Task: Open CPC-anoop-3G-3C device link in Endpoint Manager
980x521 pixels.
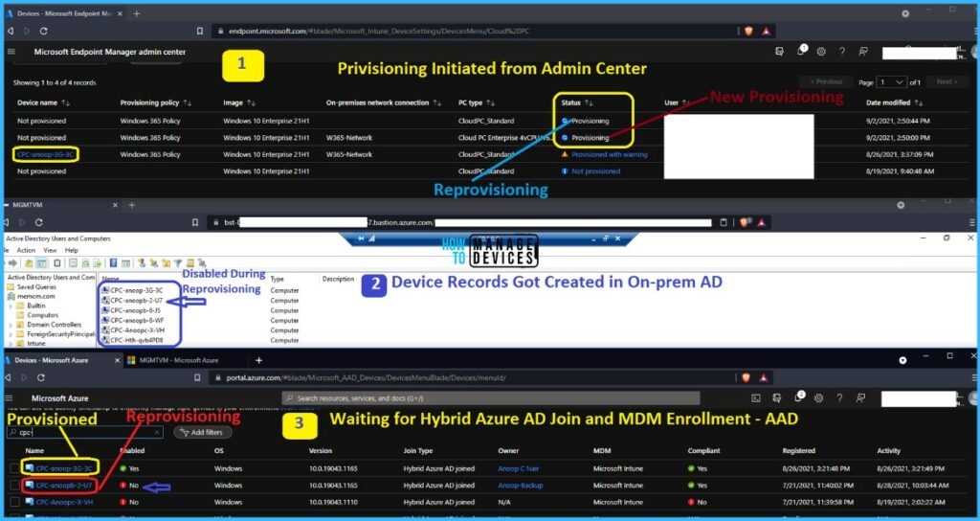Action: (x=46, y=154)
